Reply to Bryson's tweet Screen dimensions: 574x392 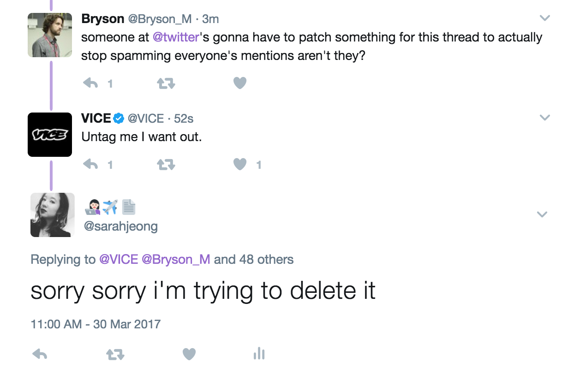coord(90,83)
